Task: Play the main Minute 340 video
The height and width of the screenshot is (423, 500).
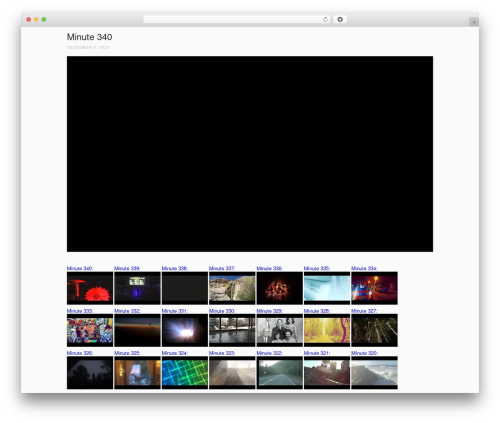Action: click(x=250, y=154)
